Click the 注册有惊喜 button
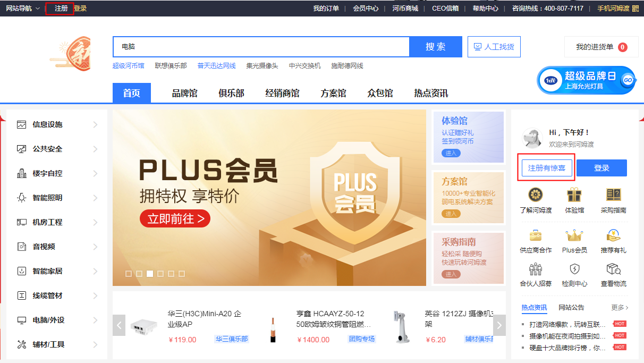This screenshot has width=644, height=363. [547, 168]
